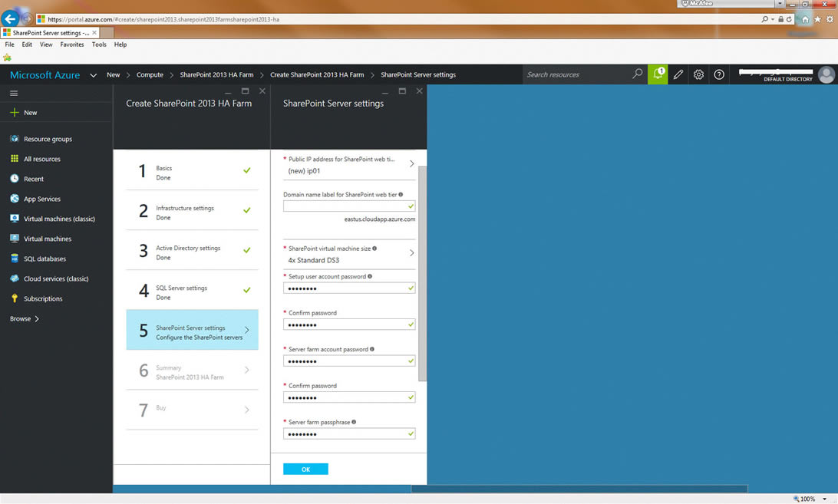
Task: Open step 7 Buy
Action: pos(192,410)
